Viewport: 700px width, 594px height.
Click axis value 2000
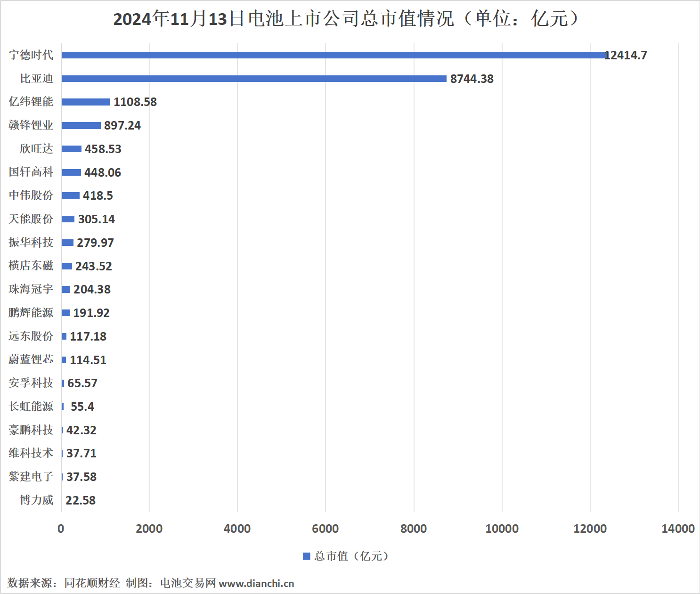pos(149,529)
